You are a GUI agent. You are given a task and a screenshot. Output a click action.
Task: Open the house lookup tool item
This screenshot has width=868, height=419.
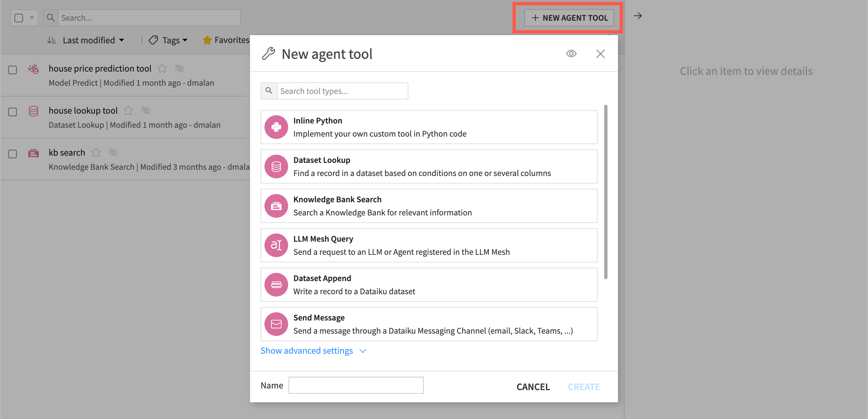83,110
